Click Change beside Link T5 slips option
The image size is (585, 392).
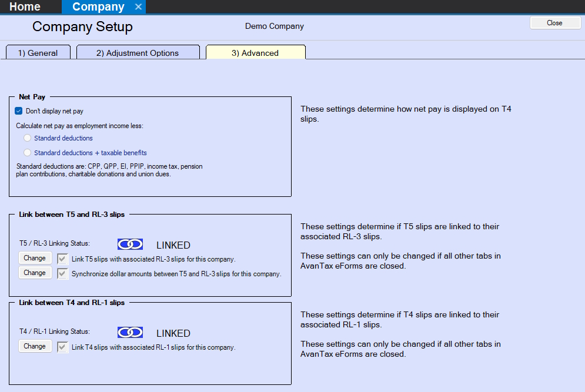(35, 258)
